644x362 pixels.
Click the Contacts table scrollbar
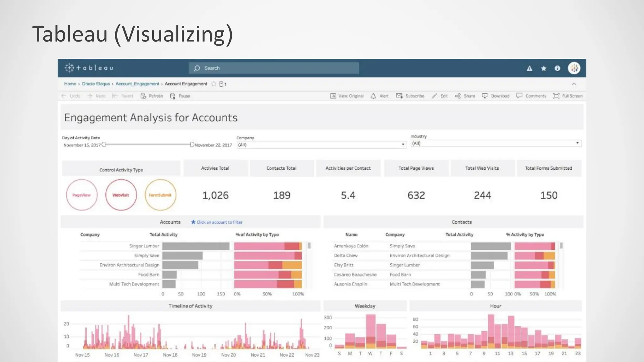click(561, 246)
